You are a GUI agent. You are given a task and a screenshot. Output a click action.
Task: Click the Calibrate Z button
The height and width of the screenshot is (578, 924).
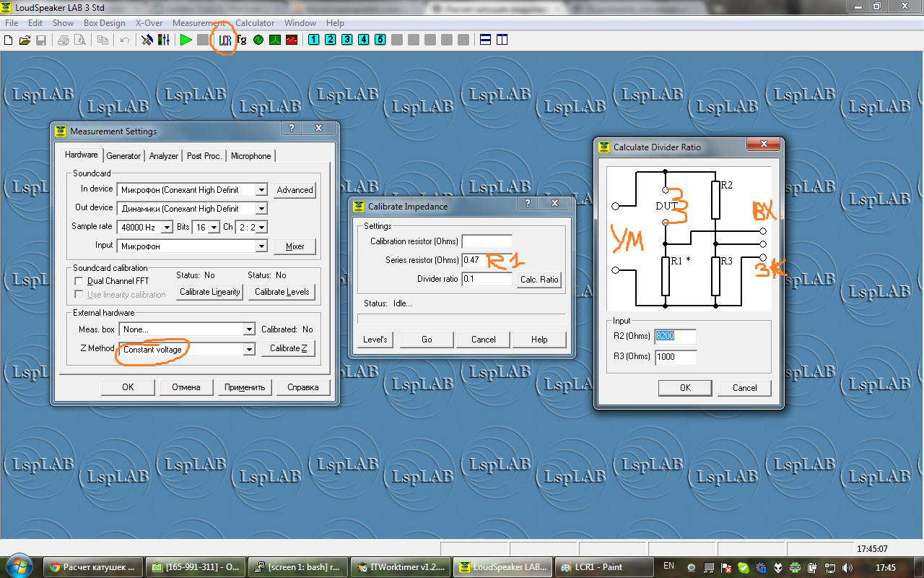pos(289,348)
